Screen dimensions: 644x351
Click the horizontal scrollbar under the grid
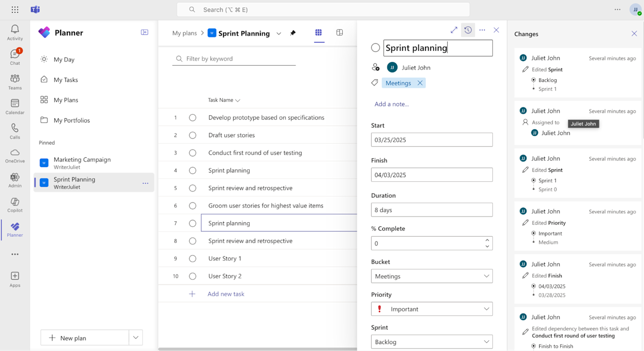coord(258,349)
